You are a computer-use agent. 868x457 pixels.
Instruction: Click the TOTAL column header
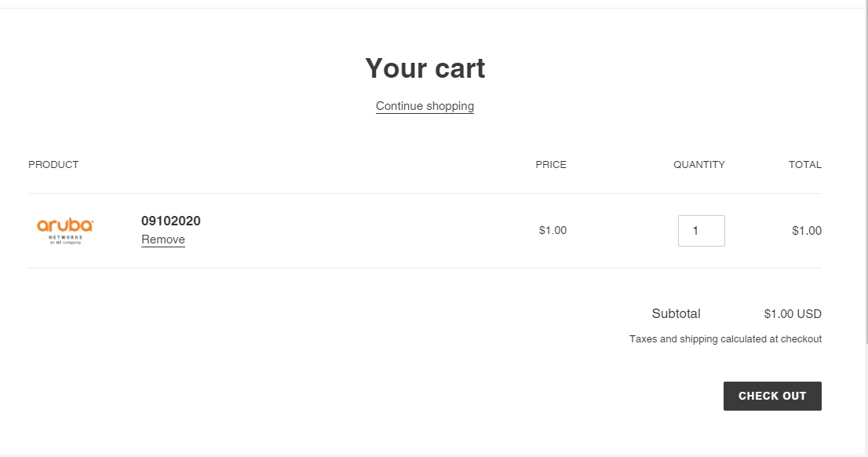(805, 165)
